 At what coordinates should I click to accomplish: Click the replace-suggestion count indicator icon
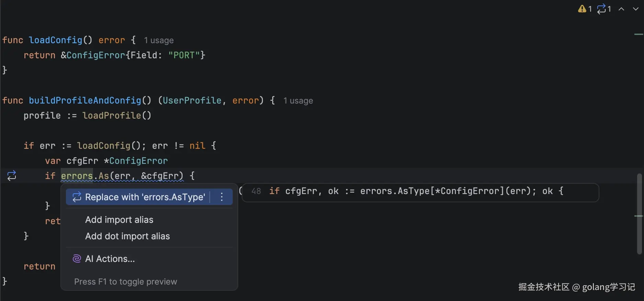tap(601, 9)
